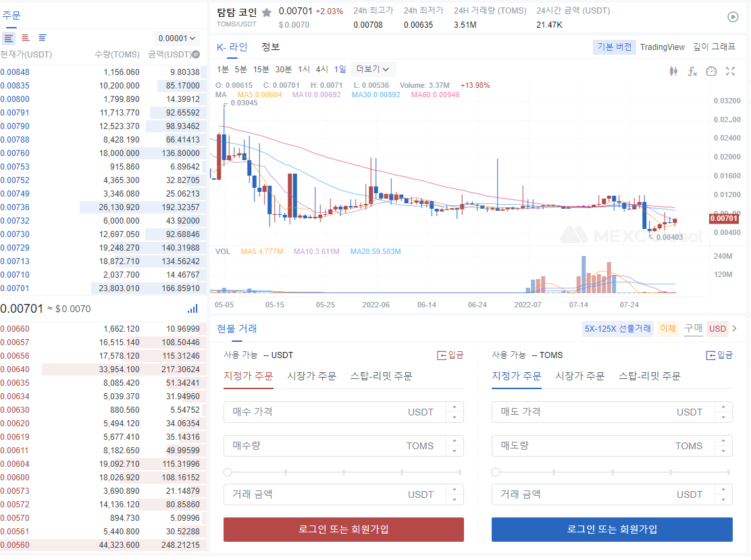Image resolution: width=751 pixels, height=560 pixels.
Task: Select the TradingView chart mode
Action: [x=663, y=47]
